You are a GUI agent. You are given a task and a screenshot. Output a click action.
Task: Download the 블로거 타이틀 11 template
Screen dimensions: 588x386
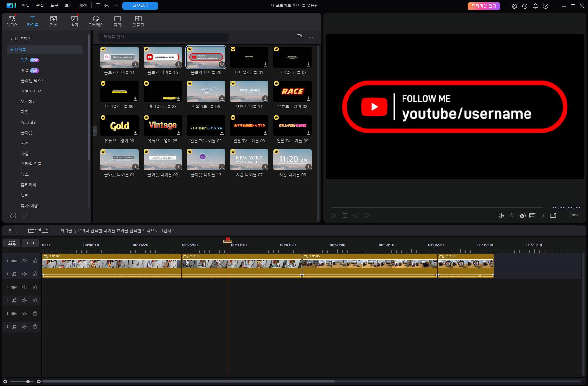coord(135,64)
